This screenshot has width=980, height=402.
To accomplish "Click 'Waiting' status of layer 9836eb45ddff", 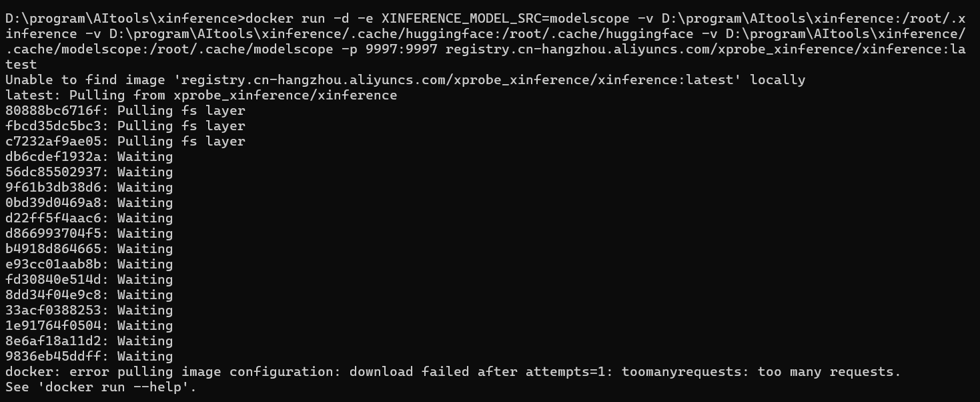I will [145, 357].
